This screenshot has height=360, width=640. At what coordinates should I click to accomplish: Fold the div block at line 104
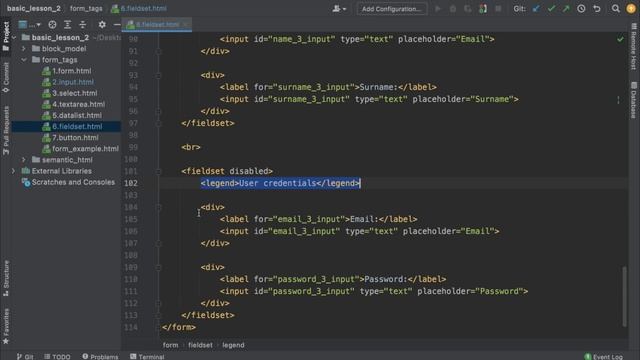pyautogui.click(x=158, y=207)
